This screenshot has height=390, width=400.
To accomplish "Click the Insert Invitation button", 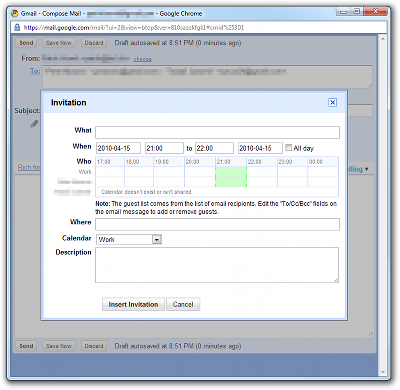I will point(133,304).
